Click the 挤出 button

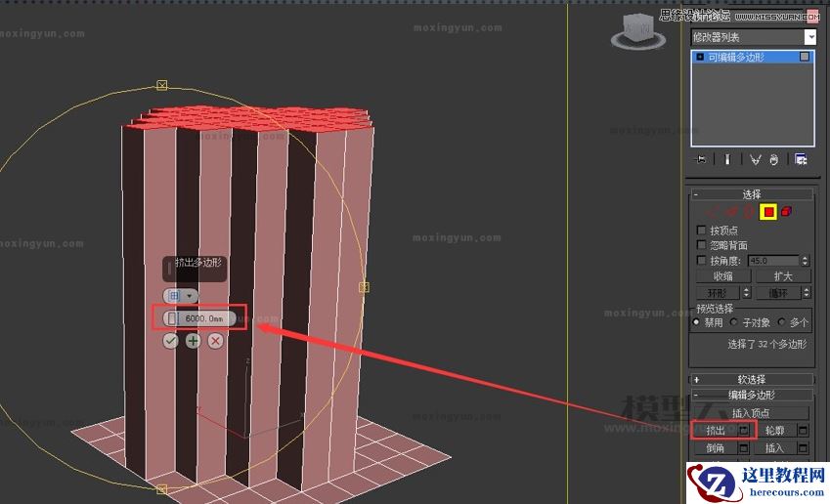click(x=716, y=431)
